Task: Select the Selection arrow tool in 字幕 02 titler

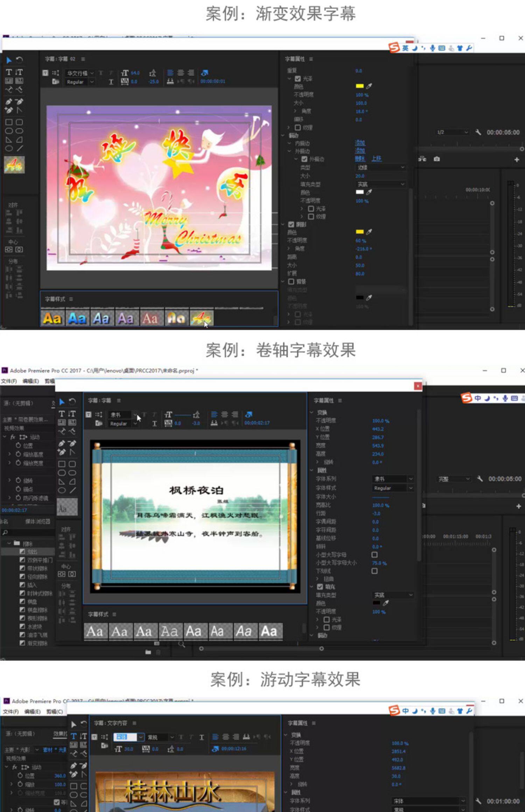Action: [x=9, y=60]
